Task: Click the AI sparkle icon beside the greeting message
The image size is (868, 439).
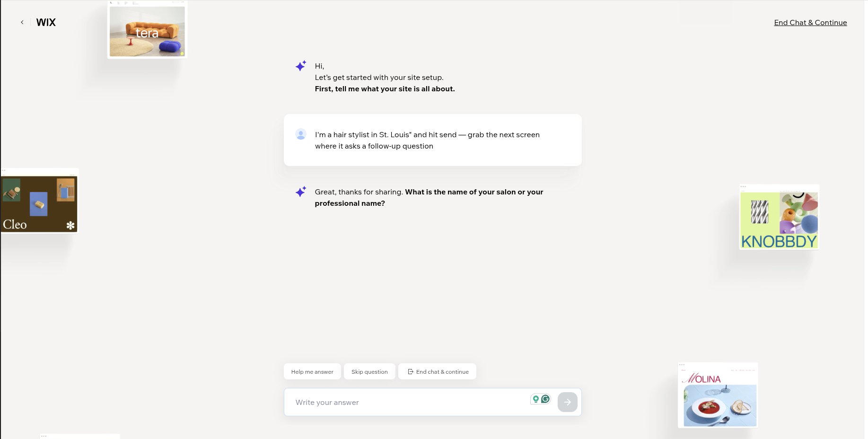Action: tap(300, 66)
